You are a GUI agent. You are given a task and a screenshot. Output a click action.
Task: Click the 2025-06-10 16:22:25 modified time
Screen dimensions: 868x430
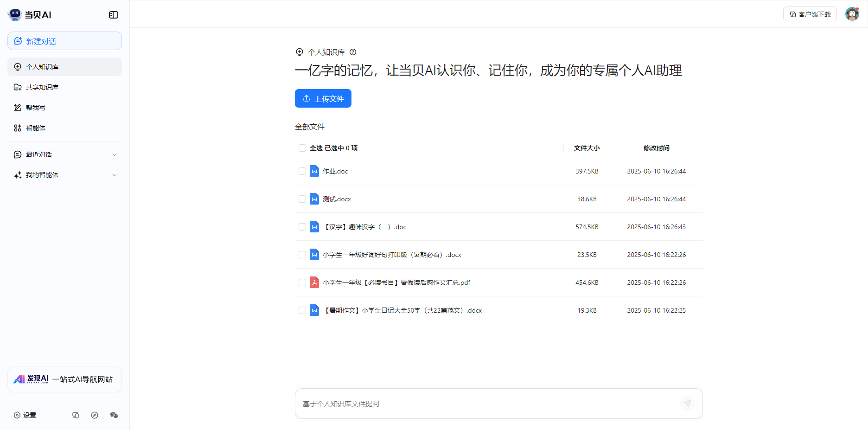point(656,310)
